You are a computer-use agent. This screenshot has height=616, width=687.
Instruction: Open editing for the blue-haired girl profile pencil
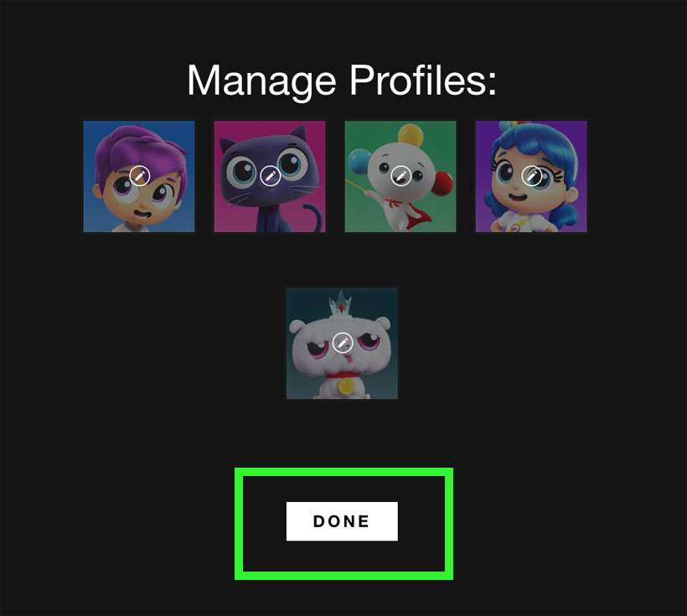click(x=532, y=176)
